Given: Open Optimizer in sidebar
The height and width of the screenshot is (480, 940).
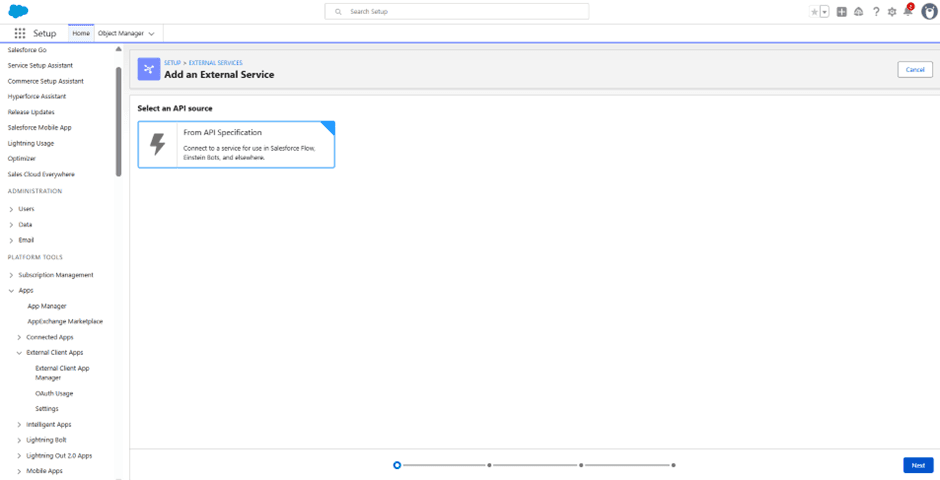Looking at the screenshot, I should tap(22, 159).
